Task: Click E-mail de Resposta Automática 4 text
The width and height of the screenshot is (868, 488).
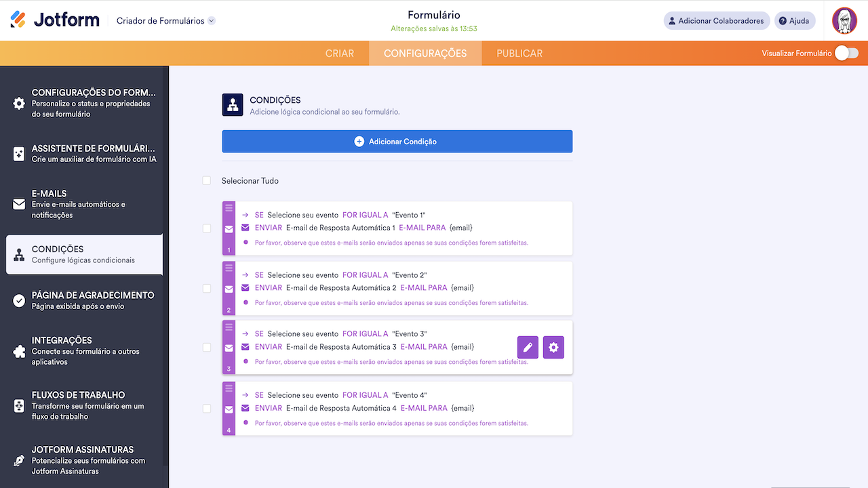Action: pyautogui.click(x=341, y=408)
